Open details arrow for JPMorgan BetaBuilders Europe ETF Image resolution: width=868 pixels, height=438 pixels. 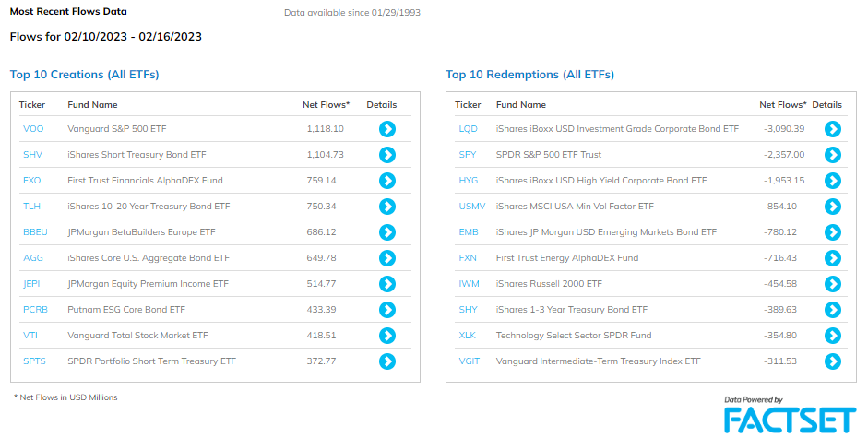386,232
